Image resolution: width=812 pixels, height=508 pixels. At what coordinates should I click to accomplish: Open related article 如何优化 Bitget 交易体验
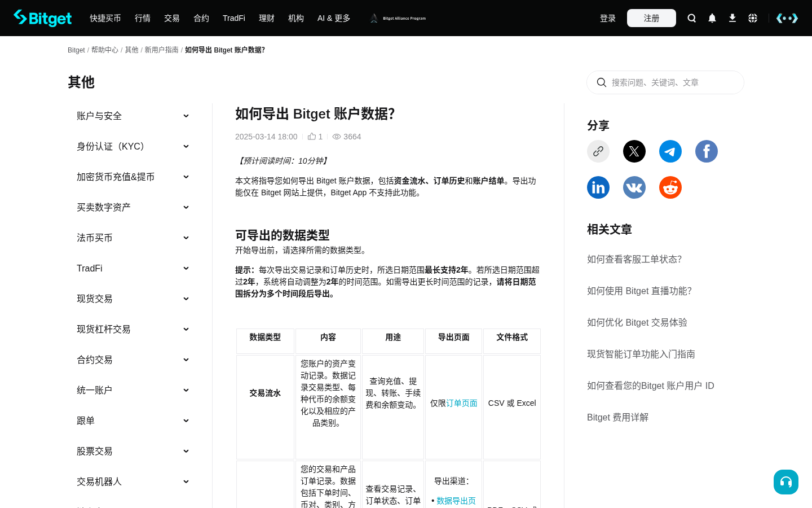[637, 322]
